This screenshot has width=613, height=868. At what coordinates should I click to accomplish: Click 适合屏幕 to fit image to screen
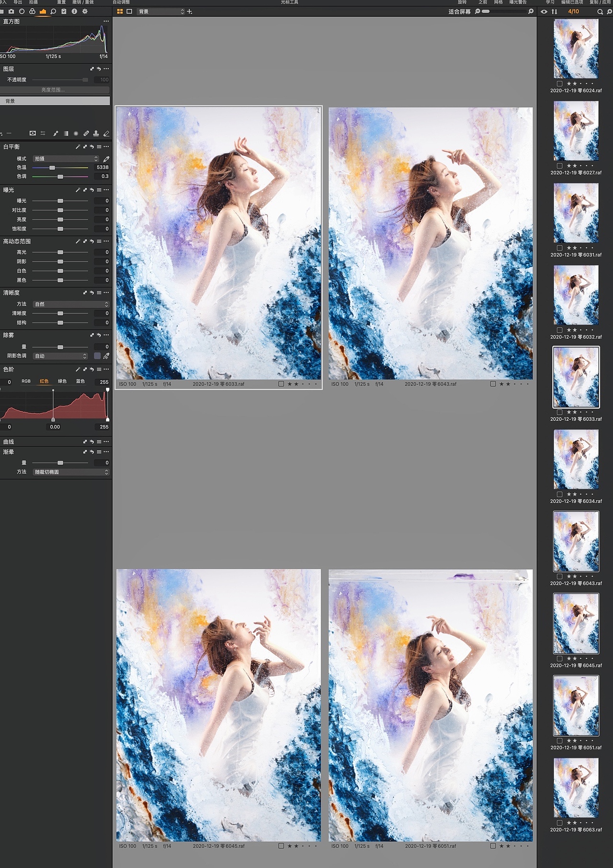pyautogui.click(x=459, y=11)
